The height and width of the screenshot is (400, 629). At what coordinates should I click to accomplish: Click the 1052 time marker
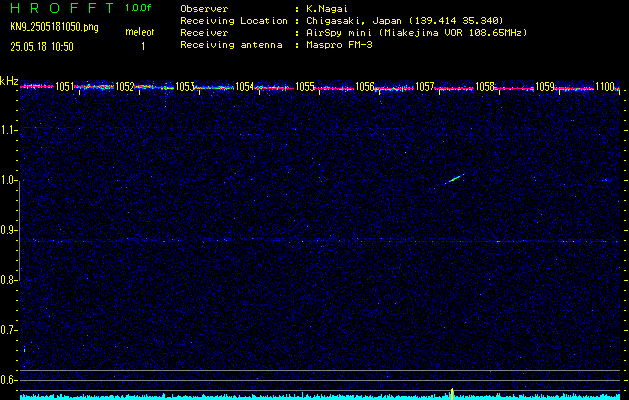[125, 87]
